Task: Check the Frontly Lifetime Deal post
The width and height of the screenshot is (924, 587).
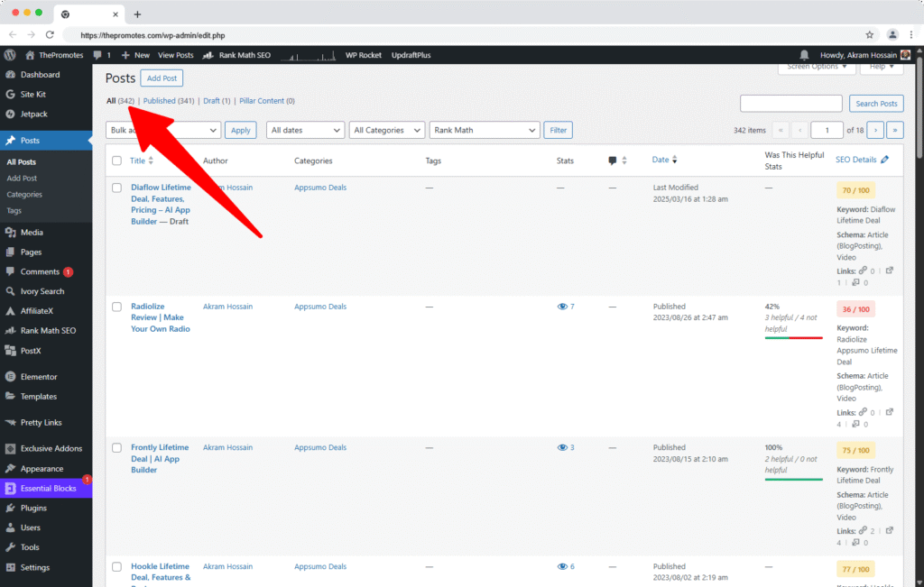Action: [x=116, y=448]
